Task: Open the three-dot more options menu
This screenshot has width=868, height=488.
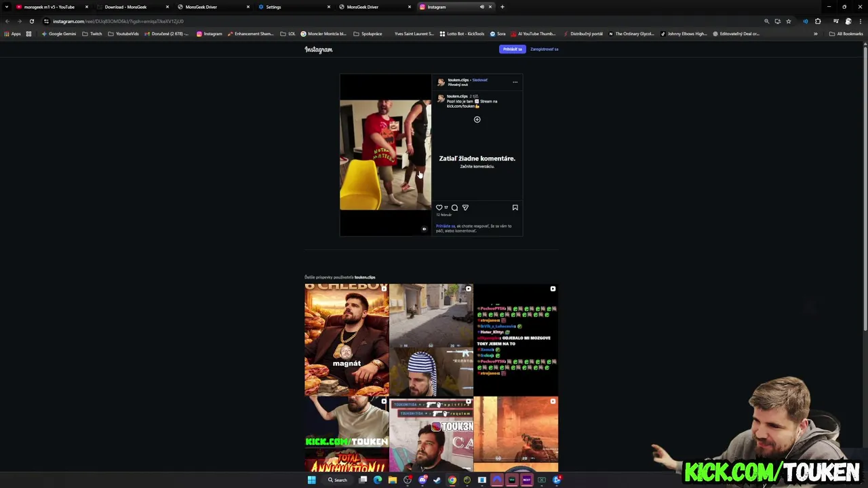Action: [x=515, y=82]
